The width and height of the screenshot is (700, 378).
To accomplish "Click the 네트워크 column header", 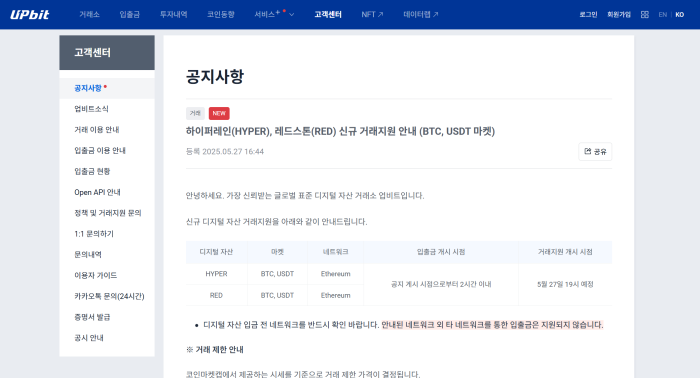I will [x=335, y=252].
